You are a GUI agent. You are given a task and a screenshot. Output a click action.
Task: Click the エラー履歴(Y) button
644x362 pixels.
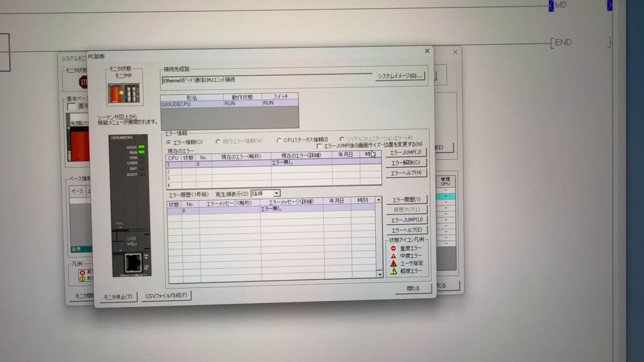407,200
